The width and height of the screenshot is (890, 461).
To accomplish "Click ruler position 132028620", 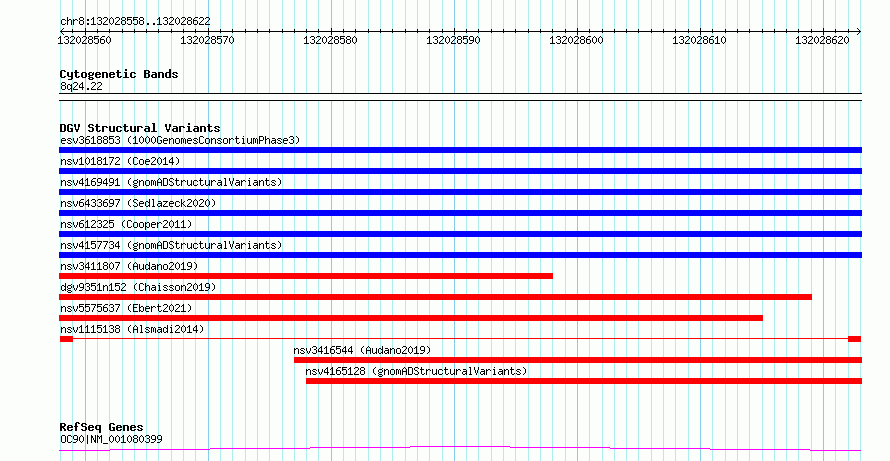I will click(822, 40).
